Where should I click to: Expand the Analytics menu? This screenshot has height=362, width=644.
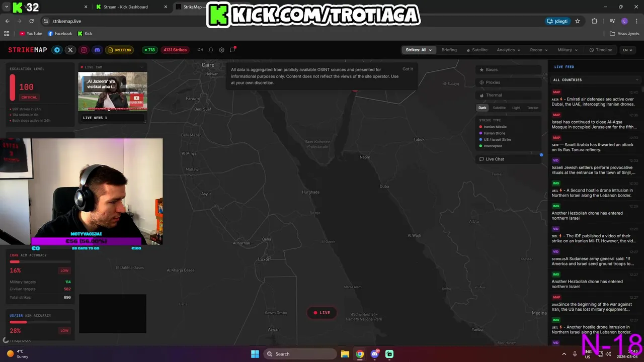(509, 50)
